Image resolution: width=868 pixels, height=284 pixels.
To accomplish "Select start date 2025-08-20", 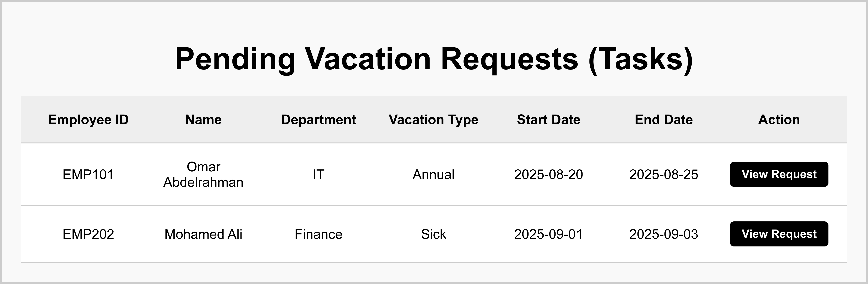I will point(549,175).
